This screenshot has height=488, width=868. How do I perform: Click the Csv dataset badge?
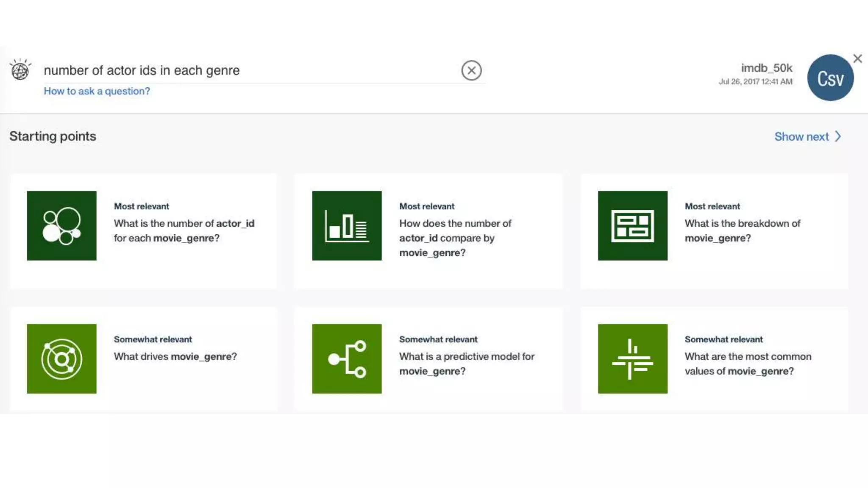click(830, 78)
